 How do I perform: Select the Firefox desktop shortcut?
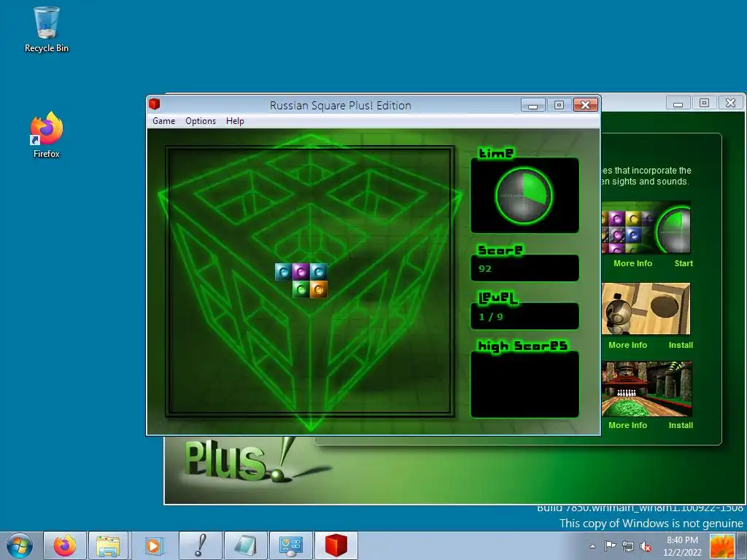tap(46, 135)
